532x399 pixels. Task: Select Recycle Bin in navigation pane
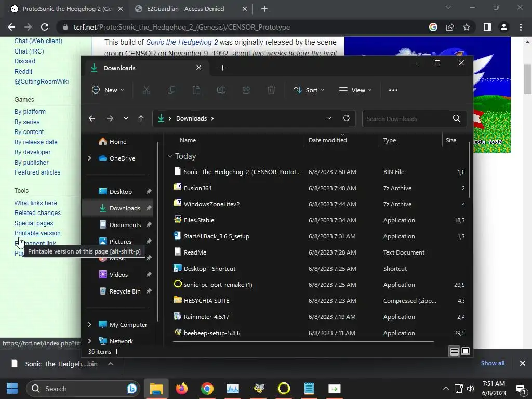(x=118, y=291)
